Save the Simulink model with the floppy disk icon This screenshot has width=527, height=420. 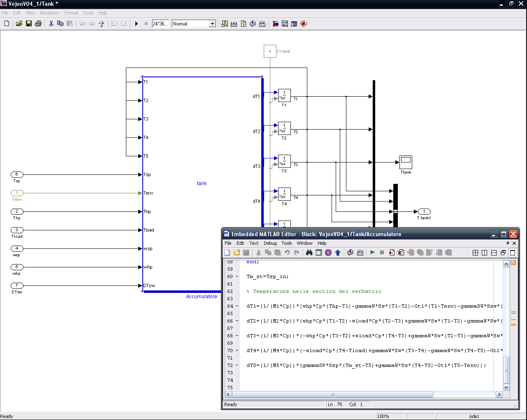tap(28, 23)
